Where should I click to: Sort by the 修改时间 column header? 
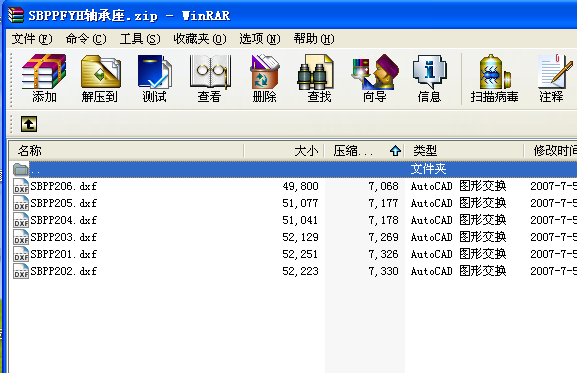point(551,150)
